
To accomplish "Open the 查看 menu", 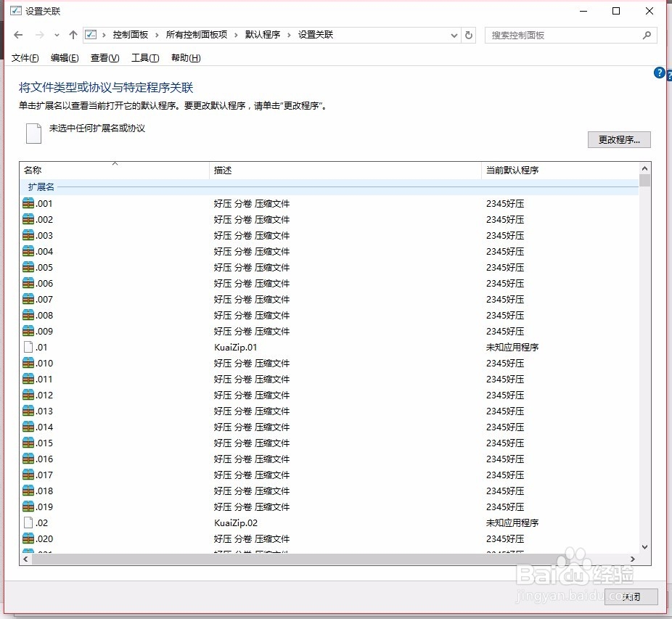I will pos(104,58).
